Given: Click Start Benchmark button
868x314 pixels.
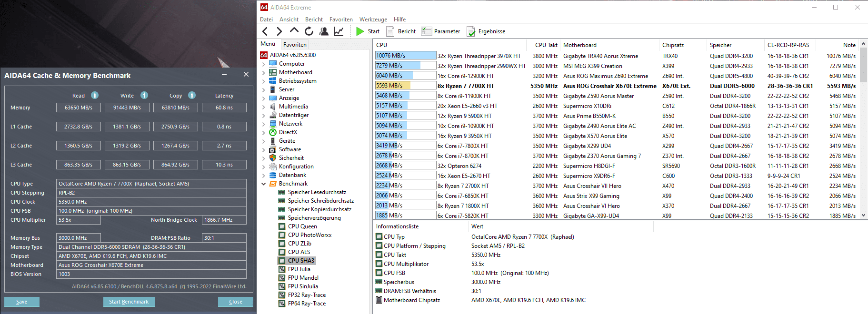Looking at the screenshot, I should coord(129,302).
